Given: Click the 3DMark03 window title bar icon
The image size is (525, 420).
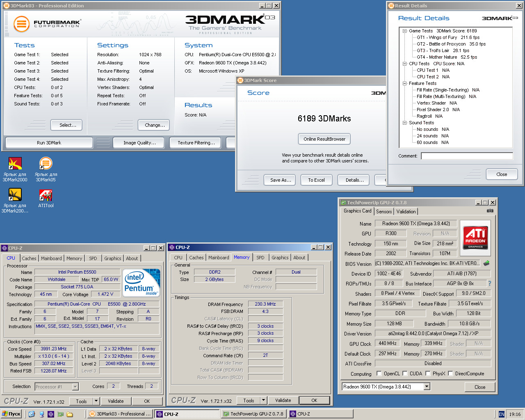Looking at the screenshot, I should click(6, 6).
